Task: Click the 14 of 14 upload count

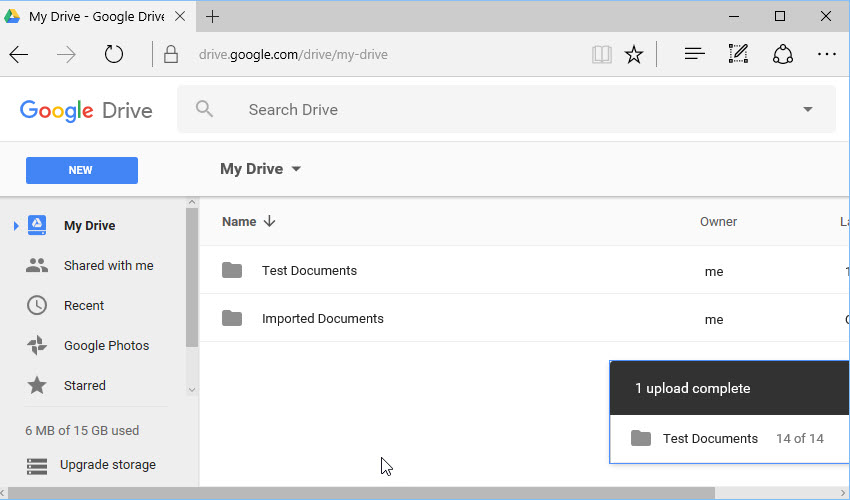Action: (x=800, y=438)
